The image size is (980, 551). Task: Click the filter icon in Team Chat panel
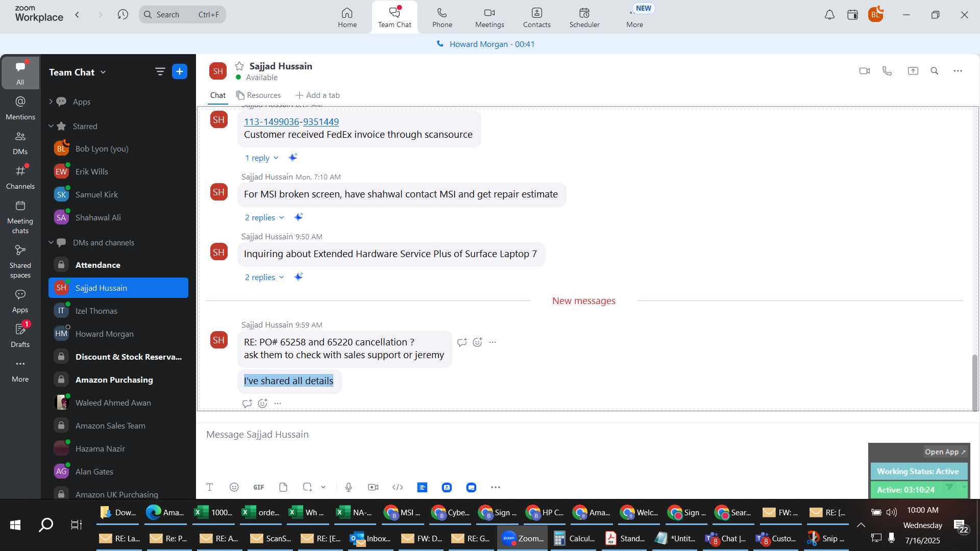160,72
